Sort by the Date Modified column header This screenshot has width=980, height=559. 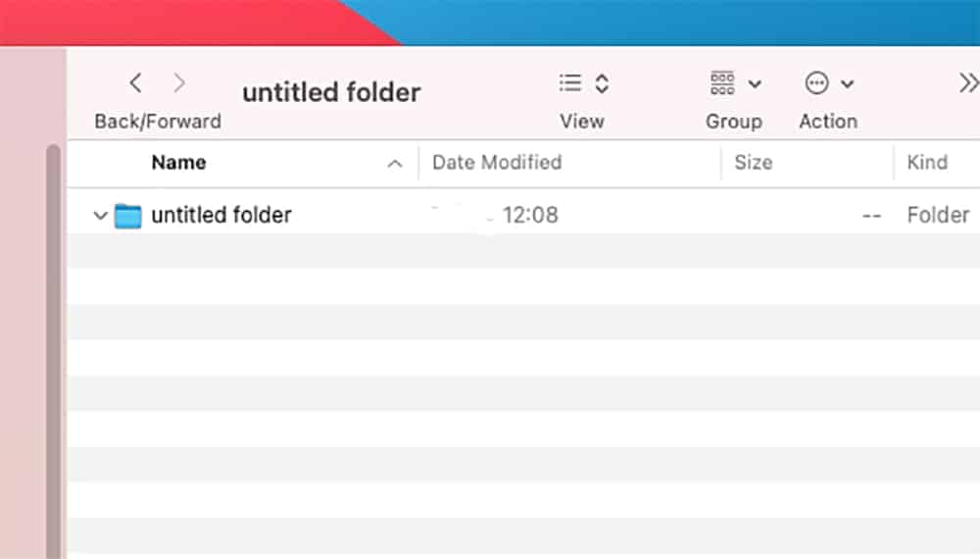tap(497, 163)
